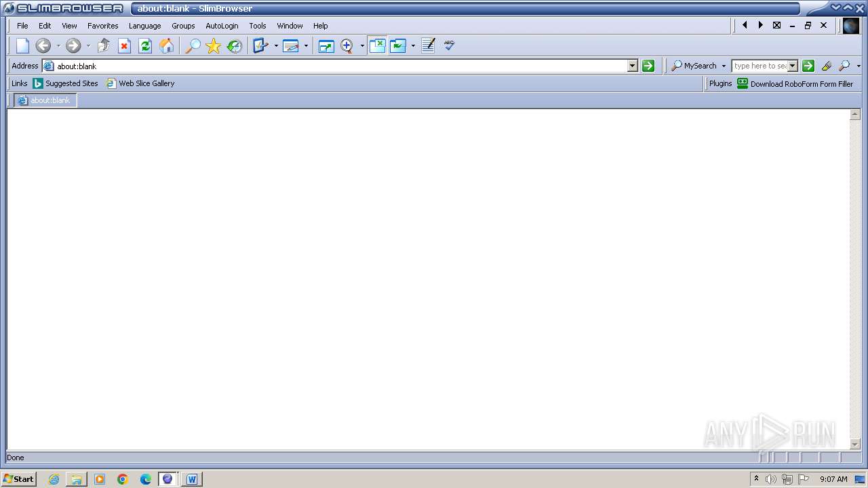Expand the Zoom dropdown arrow
The width and height of the screenshot is (868, 488).
pos(362,46)
